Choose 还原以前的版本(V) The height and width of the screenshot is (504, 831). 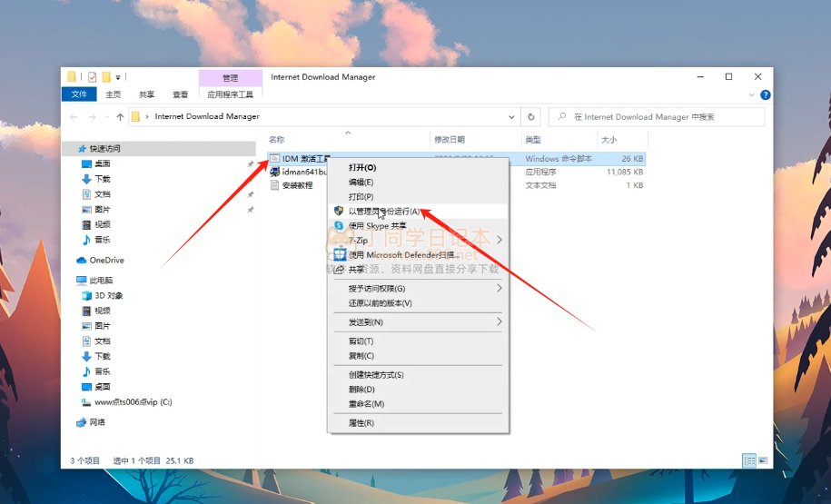pyautogui.click(x=418, y=303)
